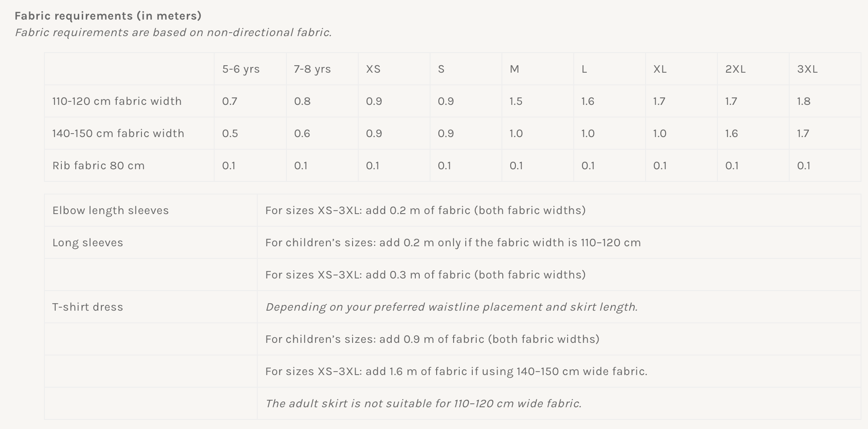This screenshot has height=429, width=868.
Task: Click the 'add 1.6 m of fabric' note for XS–3XL
Action: 417,372
